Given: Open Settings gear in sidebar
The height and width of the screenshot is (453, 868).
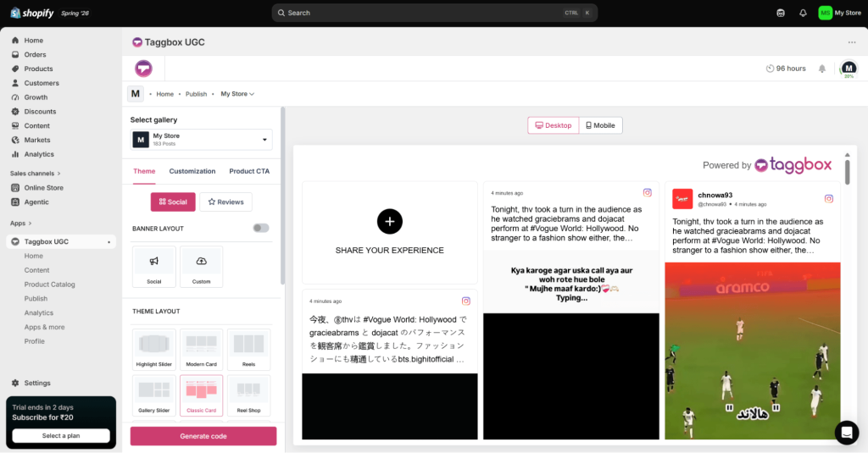Looking at the screenshot, I should pos(15,383).
